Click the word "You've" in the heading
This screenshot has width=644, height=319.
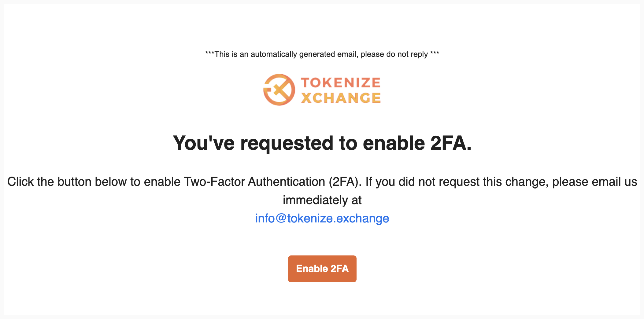(x=204, y=143)
